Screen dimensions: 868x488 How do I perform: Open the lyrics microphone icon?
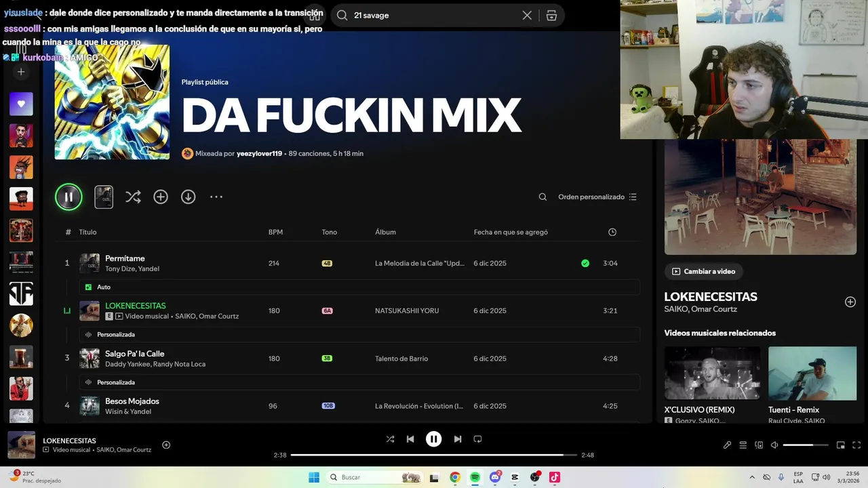pos(727,445)
